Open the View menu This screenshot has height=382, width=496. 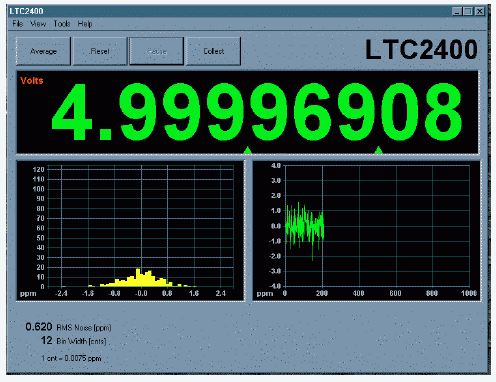38,24
